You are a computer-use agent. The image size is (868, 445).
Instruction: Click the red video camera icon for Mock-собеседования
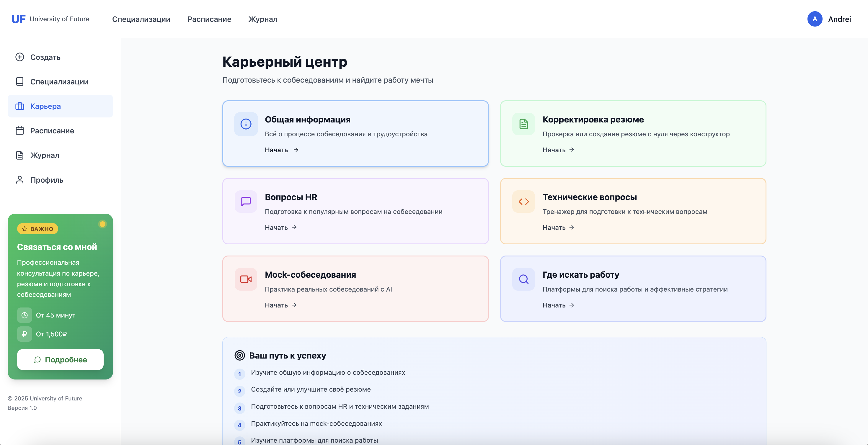pos(246,279)
